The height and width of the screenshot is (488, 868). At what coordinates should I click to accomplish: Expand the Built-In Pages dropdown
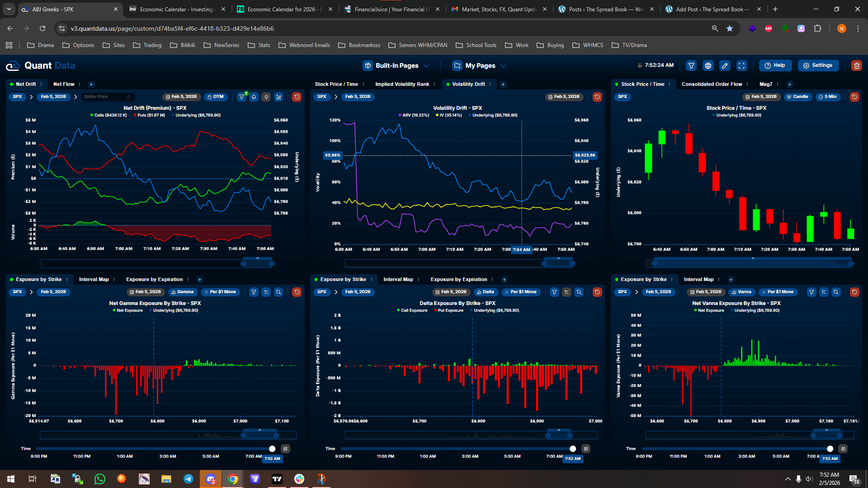coord(396,66)
